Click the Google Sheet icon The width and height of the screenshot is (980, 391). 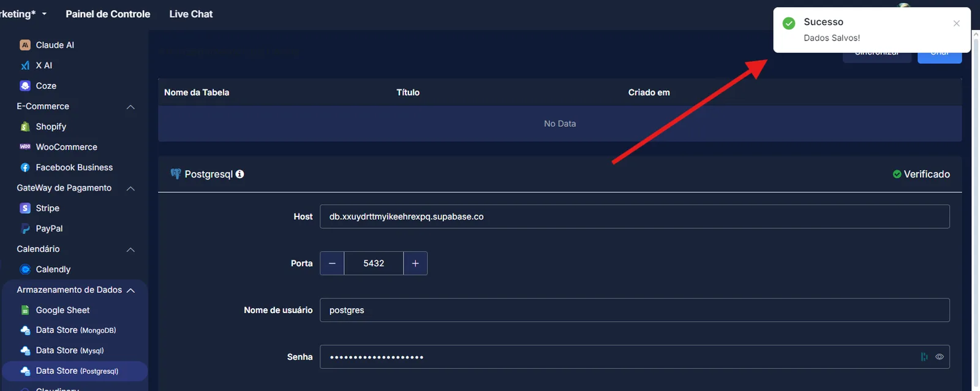(25, 310)
